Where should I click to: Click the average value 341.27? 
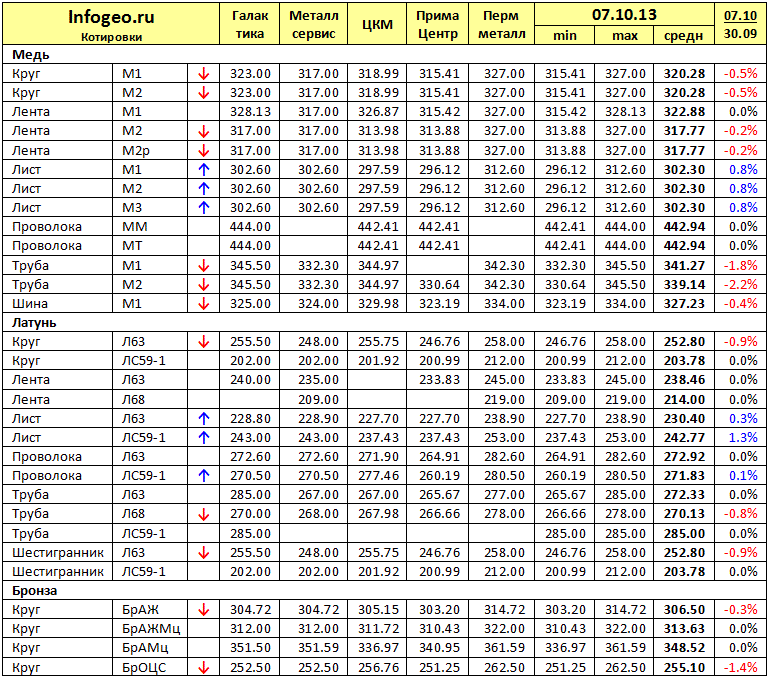(684, 266)
